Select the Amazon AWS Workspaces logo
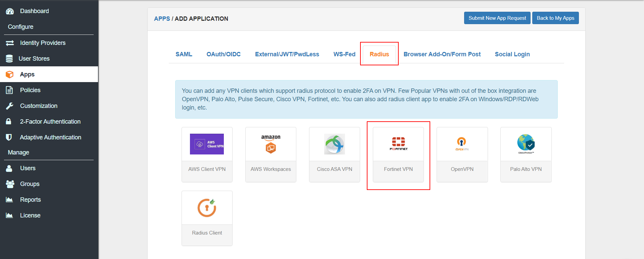This screenshot has width=644, height=259. point(271,144)
